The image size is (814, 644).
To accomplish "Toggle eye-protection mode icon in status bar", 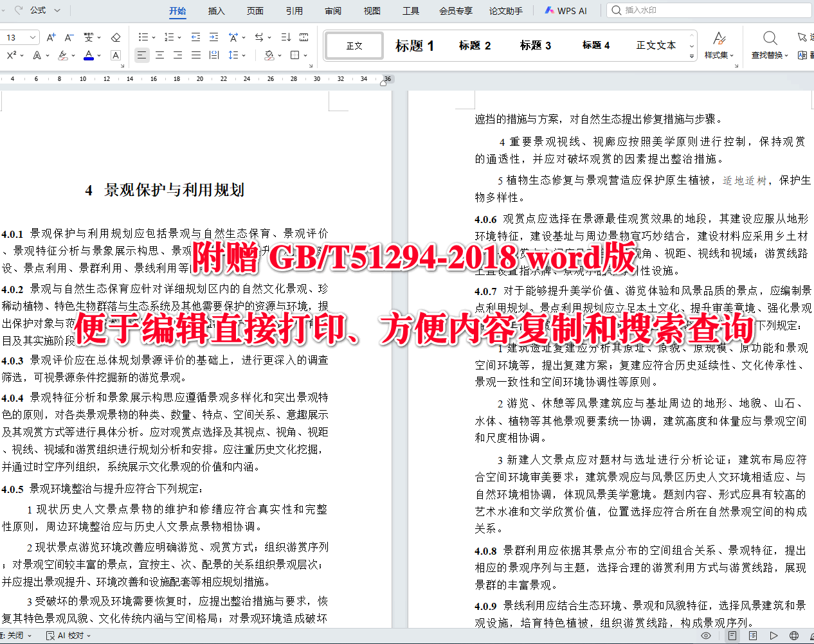I will pos(706,636).
